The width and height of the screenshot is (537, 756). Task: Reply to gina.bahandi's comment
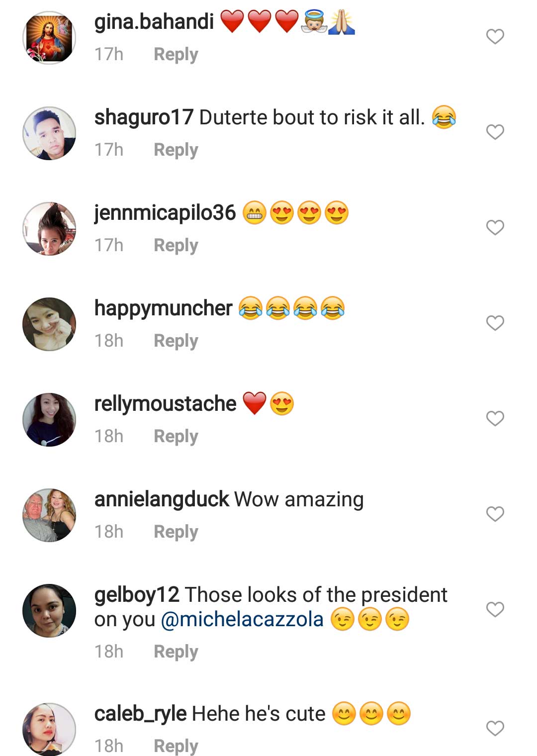[176, 54]
